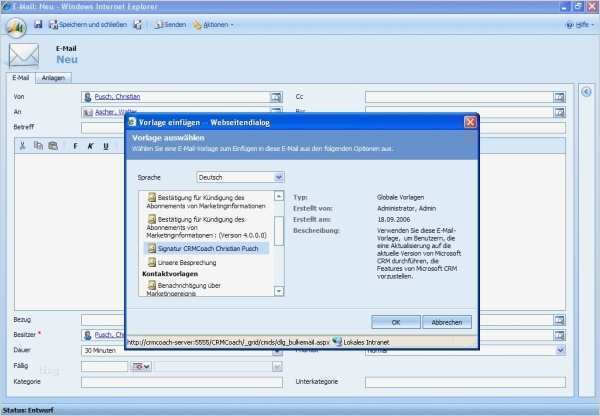
Task: Open the Hilfe menu
Action: [x=580, y=25]
